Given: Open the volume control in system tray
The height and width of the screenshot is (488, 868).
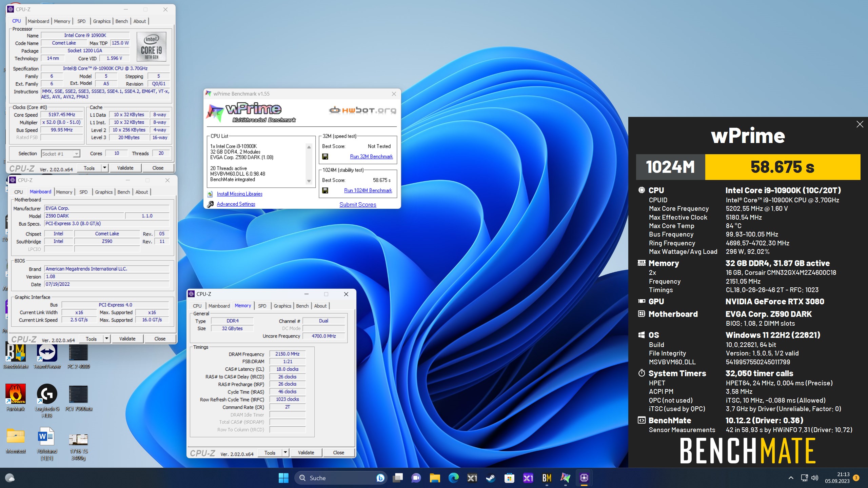Looking at the screenshot, I should pos(815,478).
